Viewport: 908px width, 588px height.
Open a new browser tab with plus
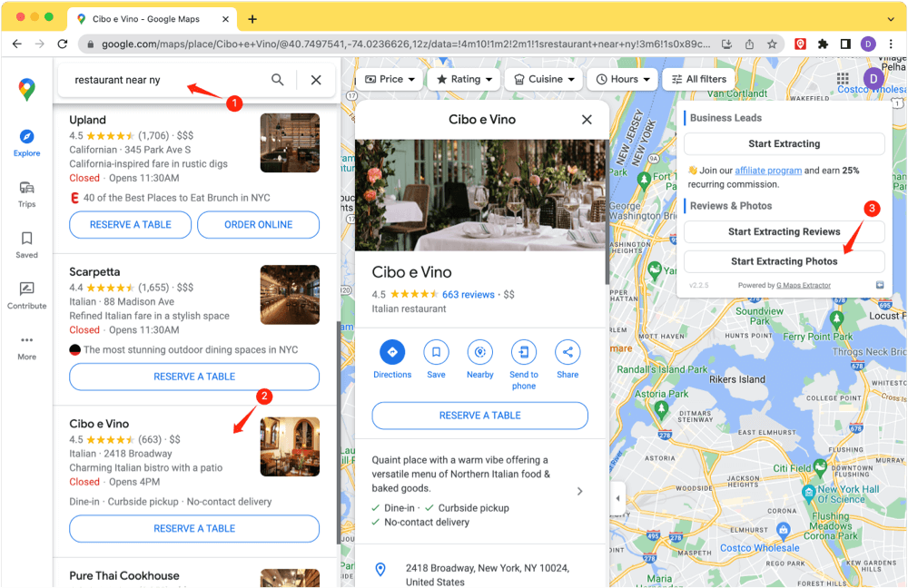[252, 19]
